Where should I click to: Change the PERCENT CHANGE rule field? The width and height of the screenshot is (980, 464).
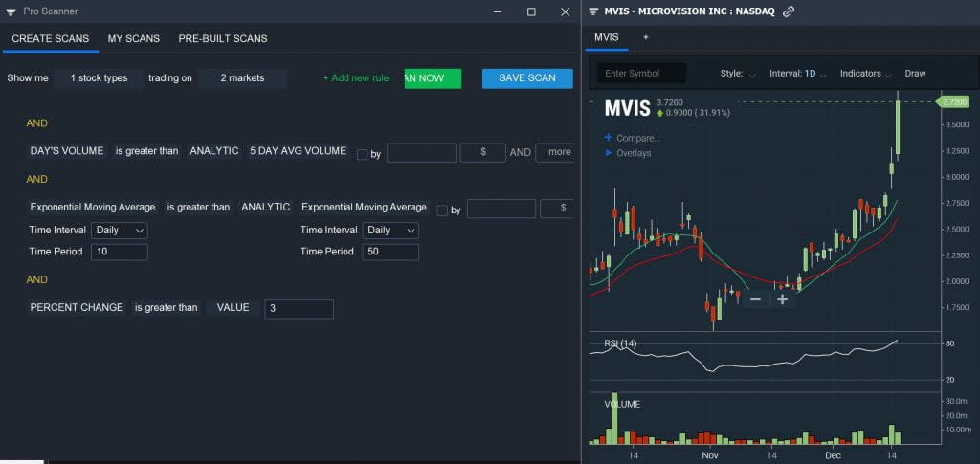coord(77,308)
